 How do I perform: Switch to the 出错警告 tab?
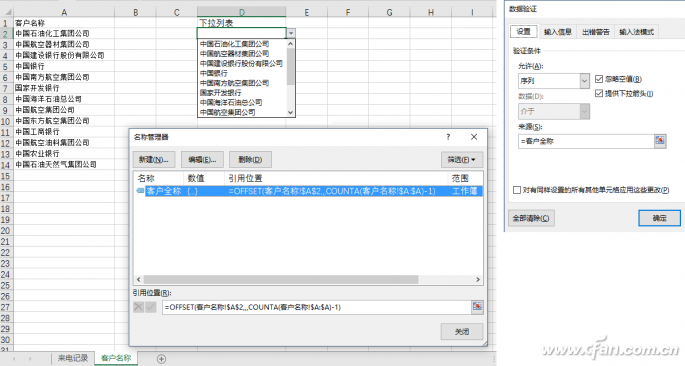point(595,32)
